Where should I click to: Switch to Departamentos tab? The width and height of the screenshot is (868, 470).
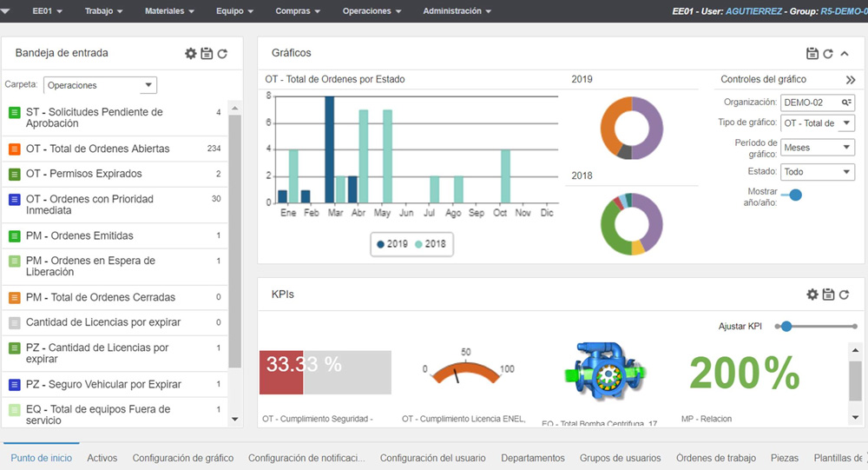coord(533,458)
